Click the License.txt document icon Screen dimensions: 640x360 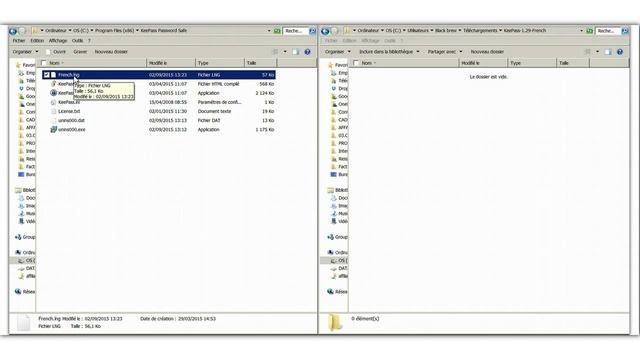53,111
